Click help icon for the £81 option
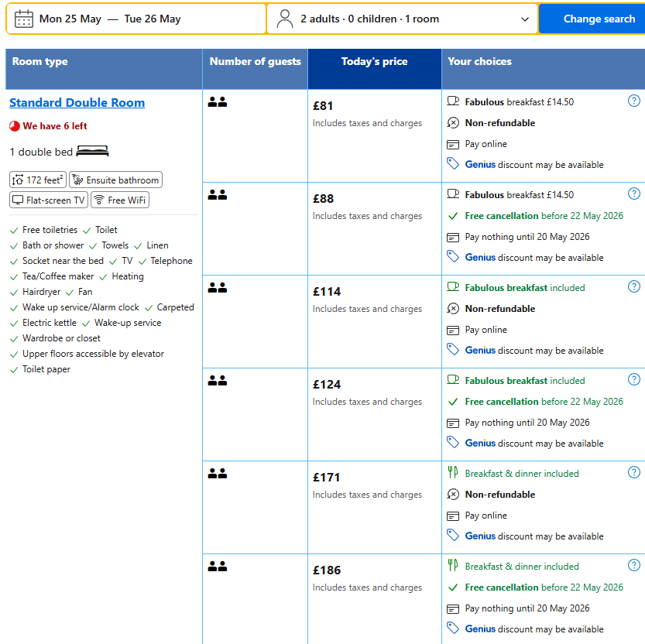This screenshot has height=644, width=645. [633, 101]
